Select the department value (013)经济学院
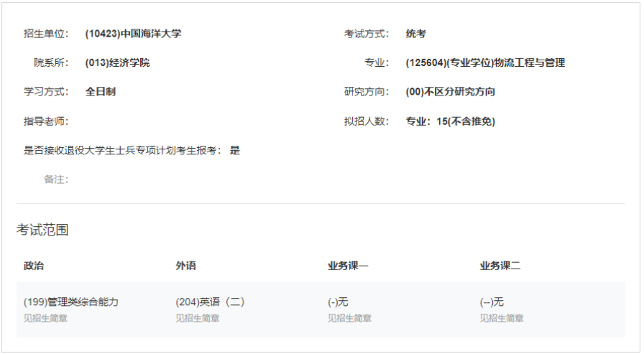The height and width of the screenshot is (354, 644). tap(117, 62)
